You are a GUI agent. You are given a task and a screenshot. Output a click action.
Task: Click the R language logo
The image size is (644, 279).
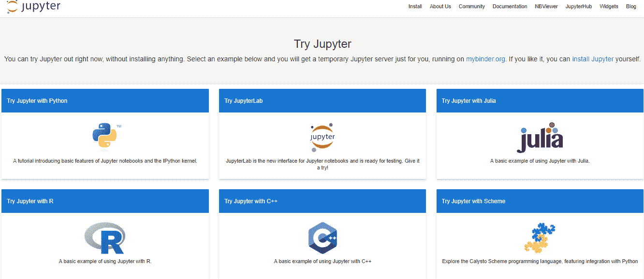tap(104, 238)
